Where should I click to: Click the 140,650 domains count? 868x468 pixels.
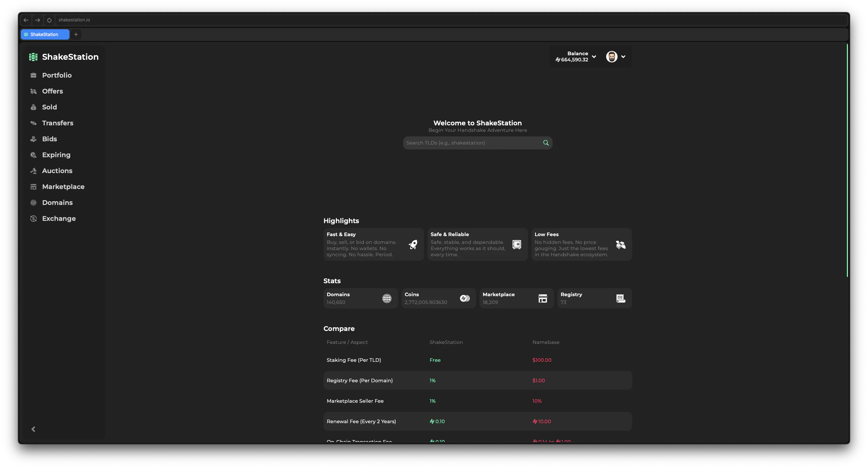tap(336, 302)
